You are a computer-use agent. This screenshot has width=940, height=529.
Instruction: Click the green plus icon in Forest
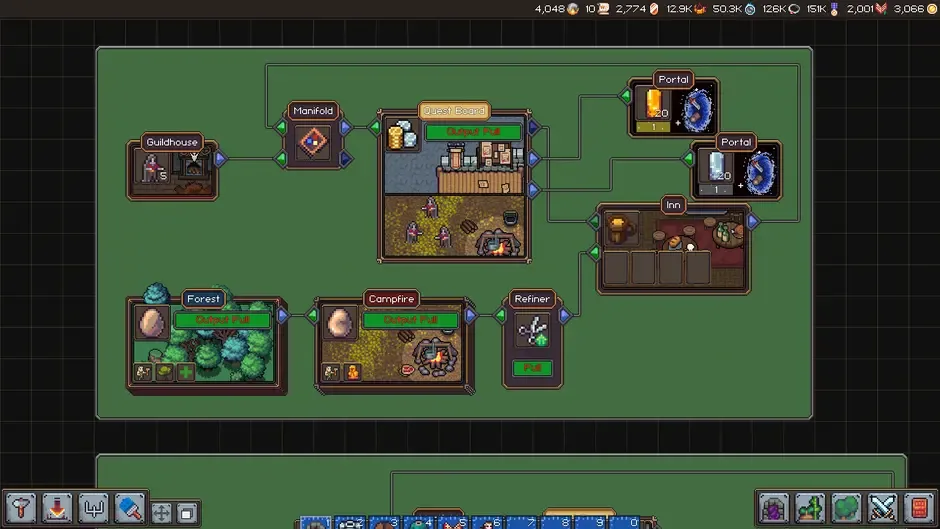[x=186, y=372]
